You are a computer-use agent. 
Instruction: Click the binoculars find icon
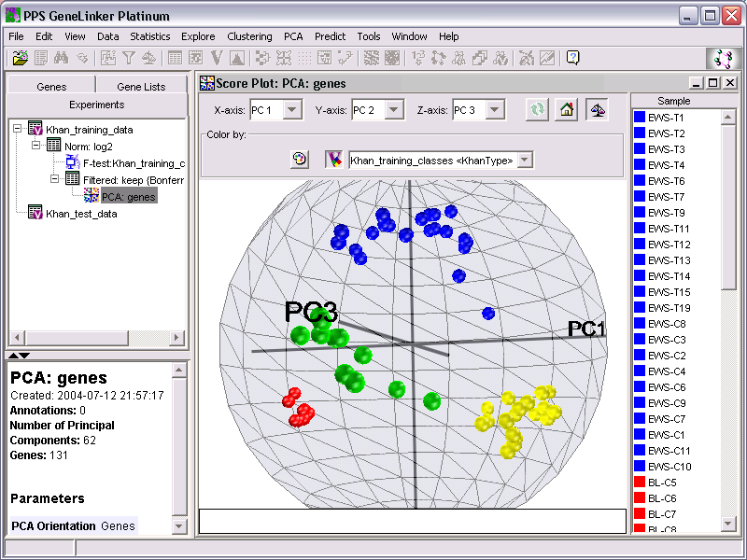click(x=61, y=58)
